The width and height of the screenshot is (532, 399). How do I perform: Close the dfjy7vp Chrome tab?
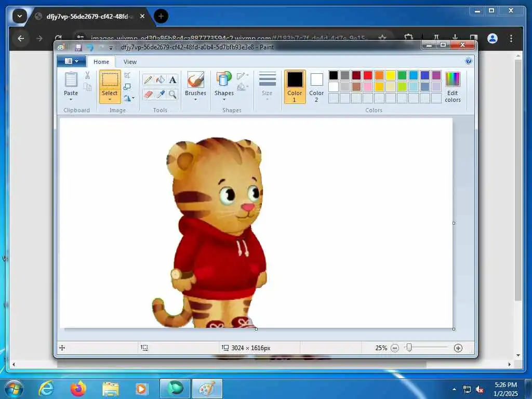click(142, 16)
